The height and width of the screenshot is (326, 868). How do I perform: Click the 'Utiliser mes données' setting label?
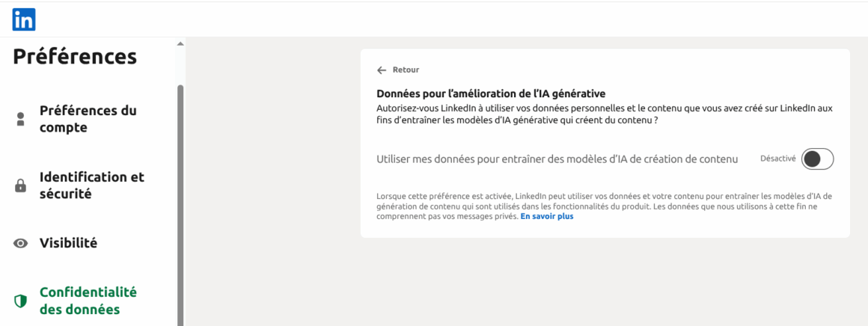pyautogui.click(x=557, y=159)
